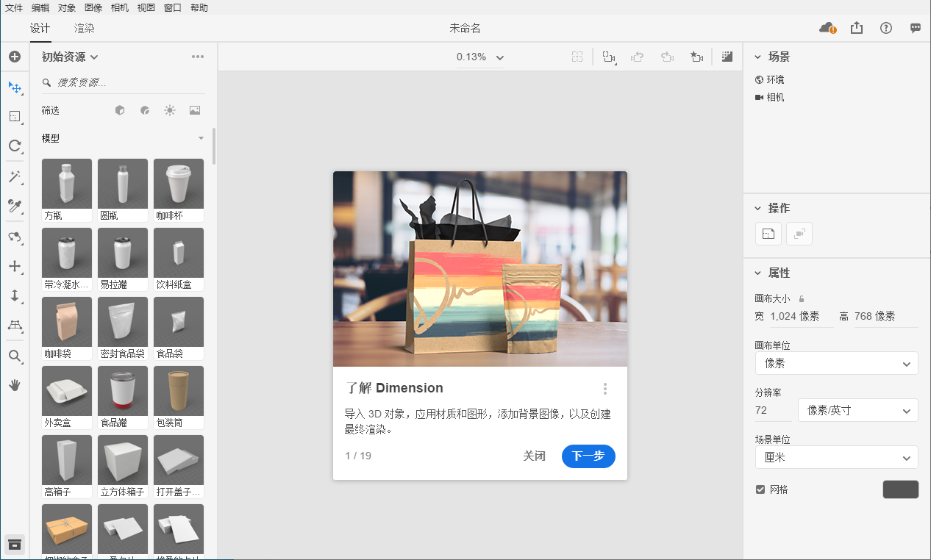Select the 咖啡杯 model thumbnail

(x=178, y=184)
